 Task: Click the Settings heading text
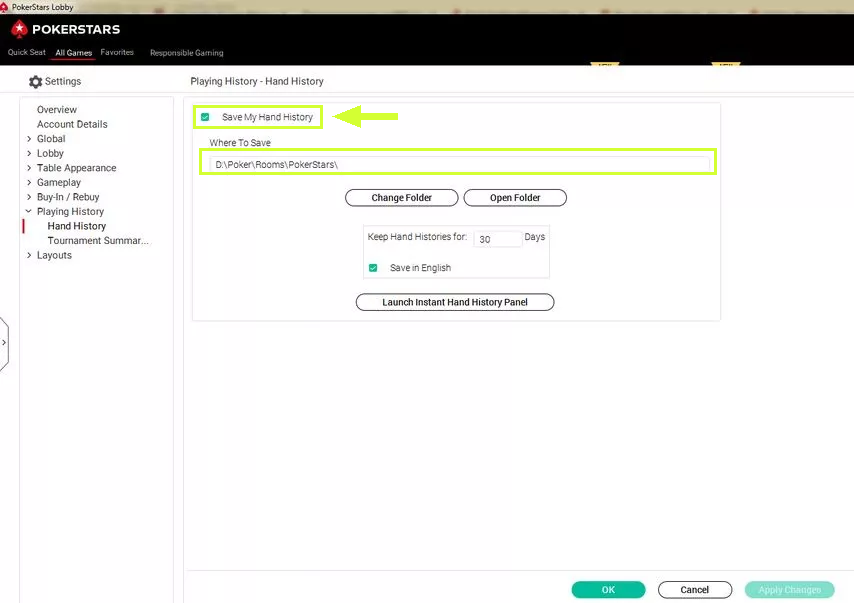63,81
